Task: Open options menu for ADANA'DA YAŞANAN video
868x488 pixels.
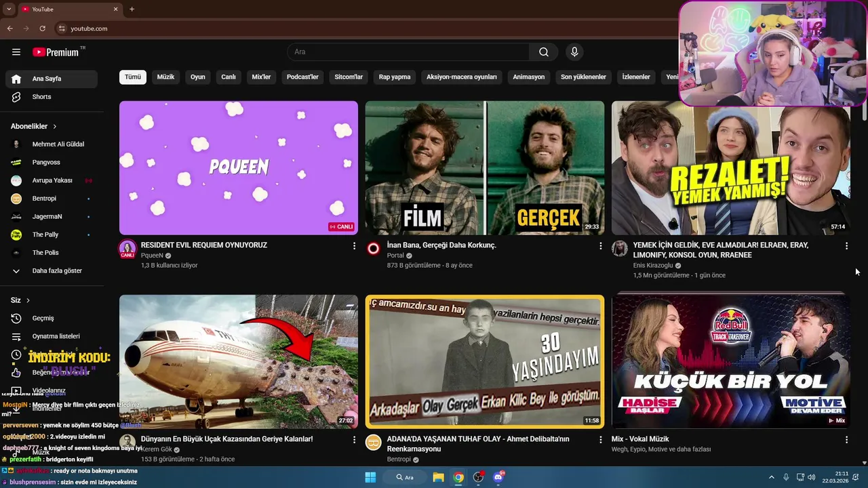Action: tap(600, 440)
